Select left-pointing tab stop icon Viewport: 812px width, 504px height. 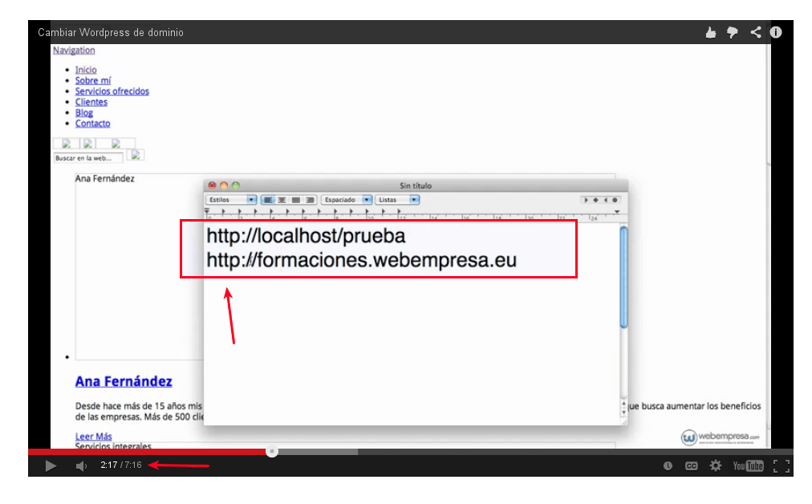[605, 200]
